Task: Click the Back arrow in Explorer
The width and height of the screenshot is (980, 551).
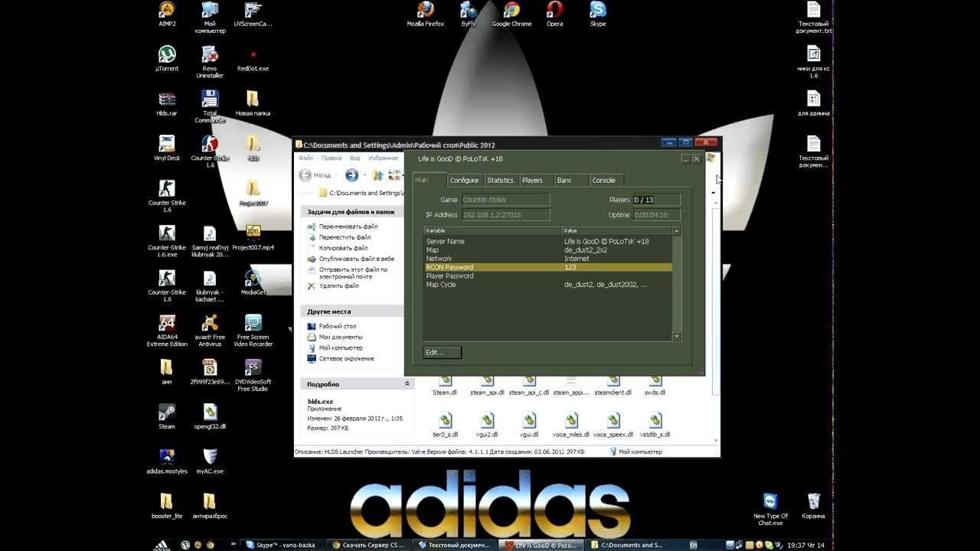Action: coord(305,175)
